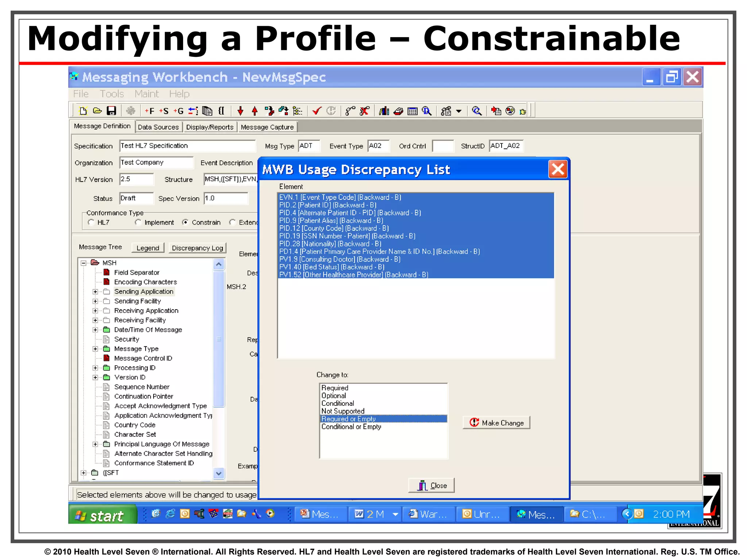This screenshot has height=560, width=747.
Task: Expand the Sending Facility tree node
Action: click(x=95, y=301)
